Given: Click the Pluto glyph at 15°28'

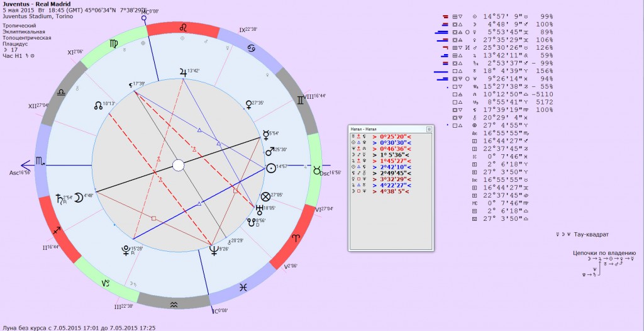Looking at the screenshot, I should click(125, 250).
